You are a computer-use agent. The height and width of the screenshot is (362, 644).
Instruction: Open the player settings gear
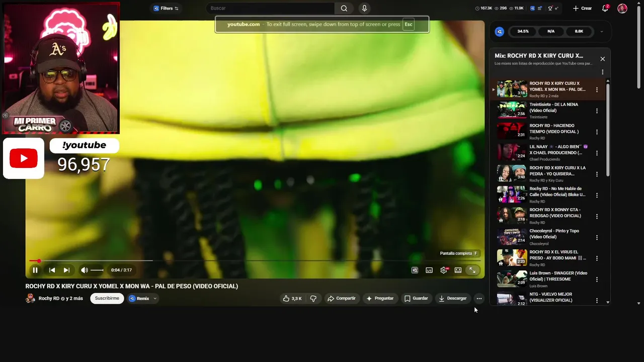pos(444,270)
